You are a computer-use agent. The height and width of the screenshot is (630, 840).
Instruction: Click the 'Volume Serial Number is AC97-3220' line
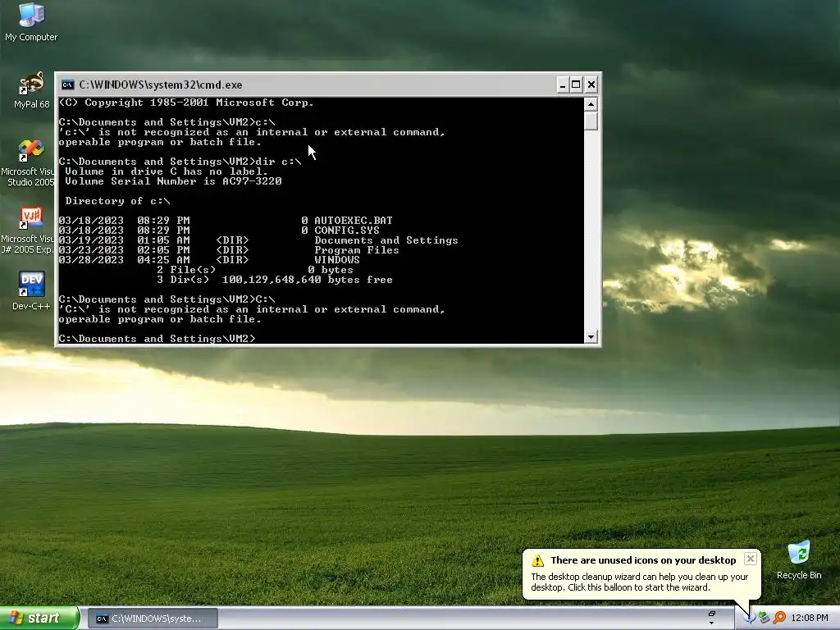(173, 181)
